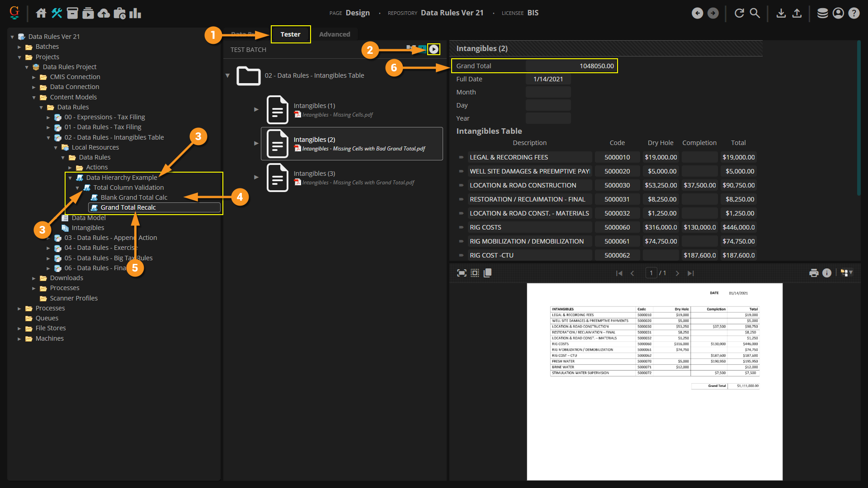Open the viewer options dropdown arrow

click(851, 272)
